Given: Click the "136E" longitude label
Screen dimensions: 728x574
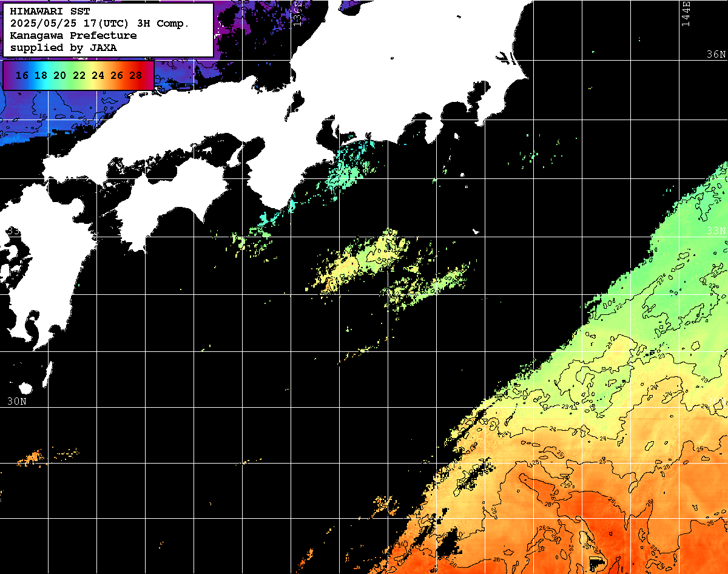Looking at the screenshot, I should point(297,13).
